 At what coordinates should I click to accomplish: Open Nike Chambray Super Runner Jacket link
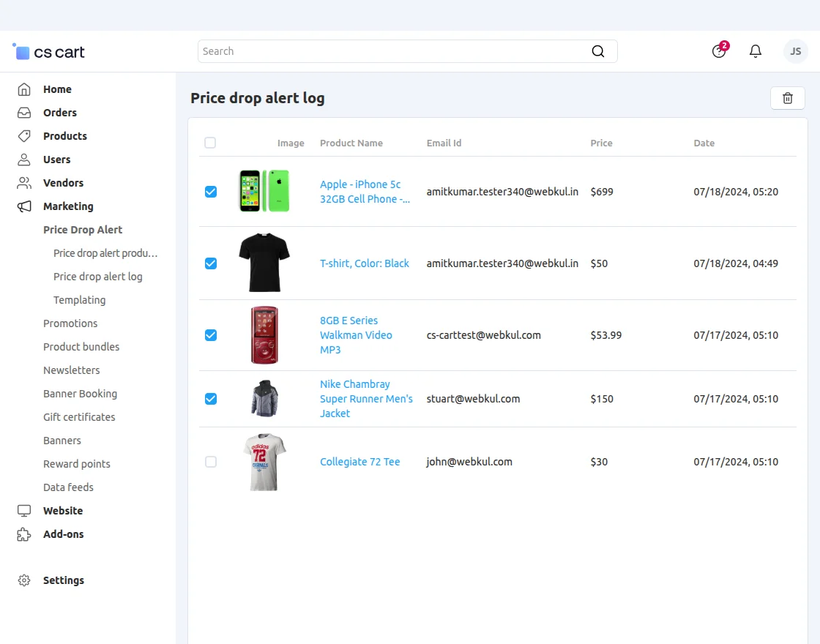coord(365,399)
